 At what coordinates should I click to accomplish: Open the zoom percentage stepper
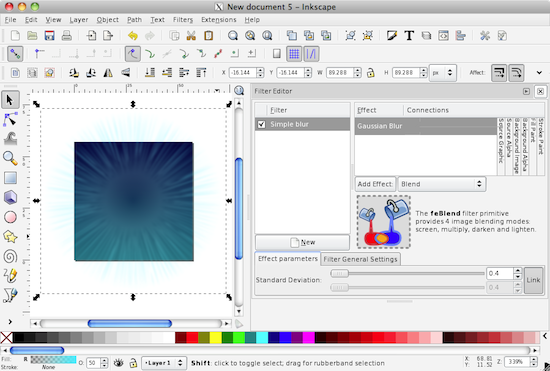coord(534,362)
